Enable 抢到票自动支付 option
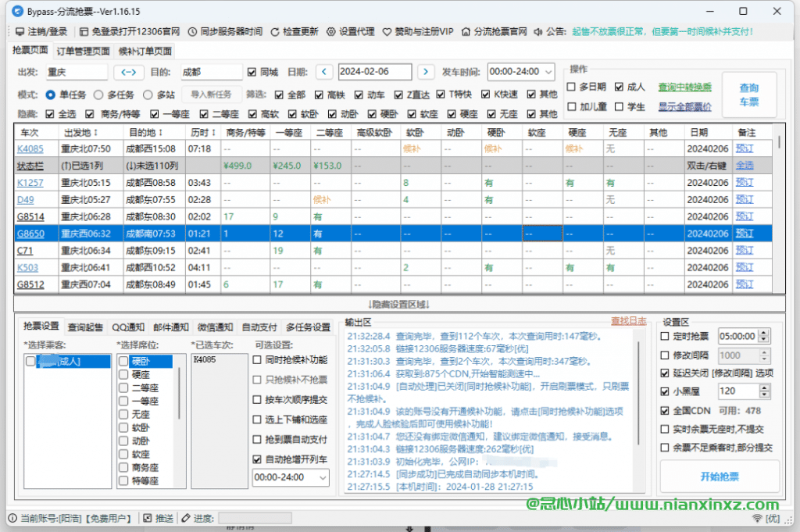Image resolution: width=800 pixels, height=532 pixels. point(257,439)
